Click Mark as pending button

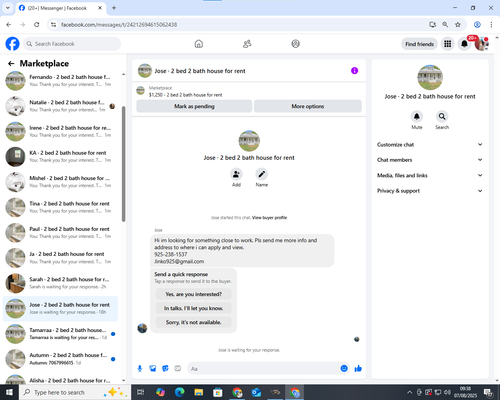point(194,106)
